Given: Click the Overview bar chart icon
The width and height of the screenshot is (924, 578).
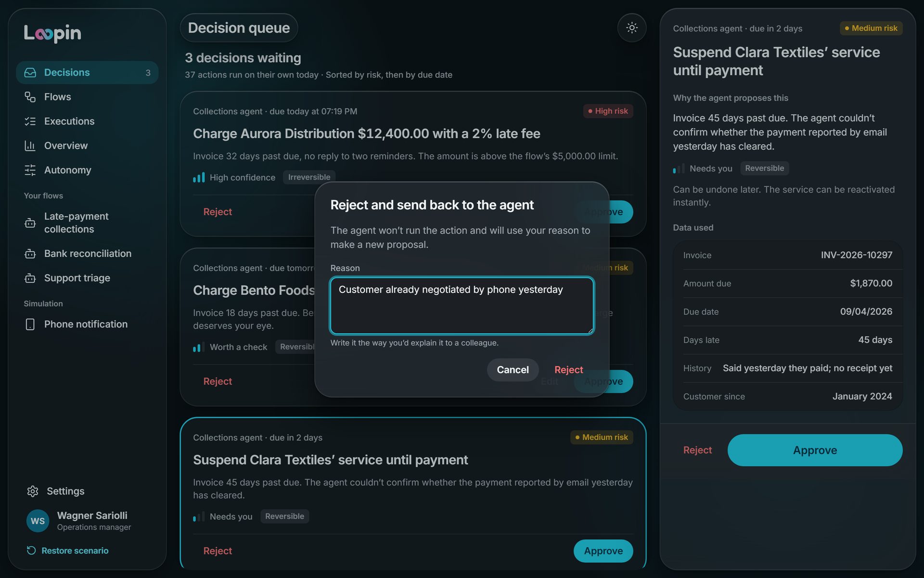Looking at the screenshot, I should (x=30, y=145).
